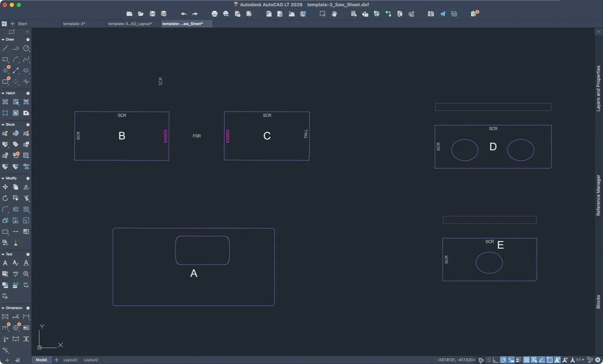Image resolution: width=603 pixels, height=364 pixels.
Task: Activate the Move tool in Modify panel
Action: click(x=5, y=187)
